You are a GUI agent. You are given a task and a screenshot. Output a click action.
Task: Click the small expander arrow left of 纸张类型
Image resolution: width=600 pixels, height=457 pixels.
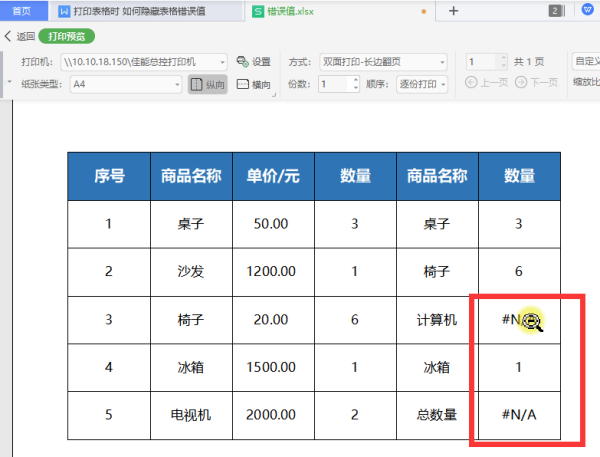[10, 82]
